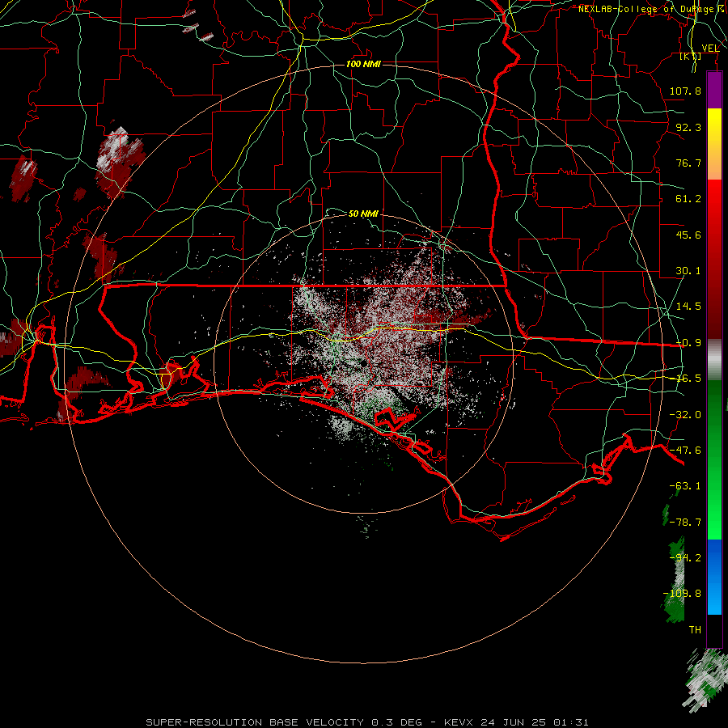Click the -47.6 value on velocity scale
The width and height of the screenshot is (728, 728).
[685, 451]
